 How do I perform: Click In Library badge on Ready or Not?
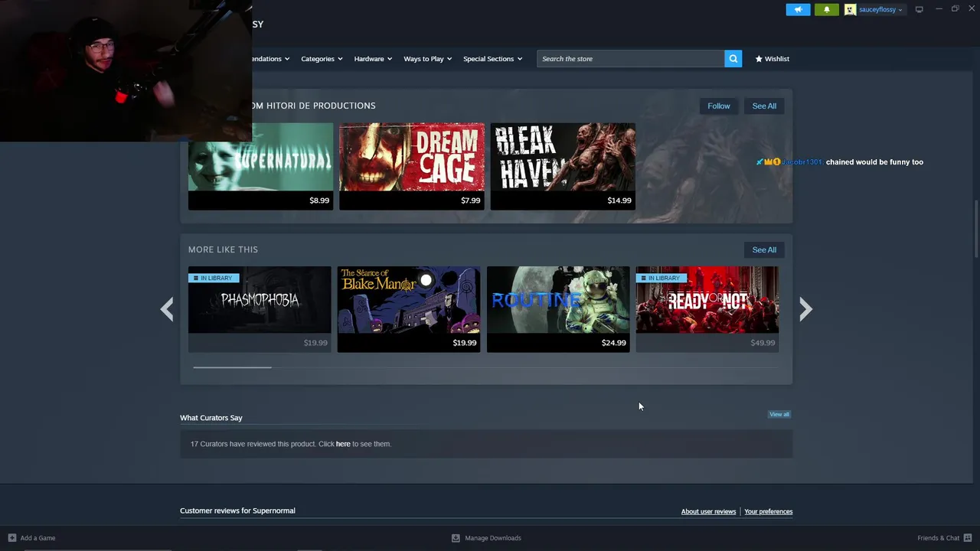coord(661,278)
